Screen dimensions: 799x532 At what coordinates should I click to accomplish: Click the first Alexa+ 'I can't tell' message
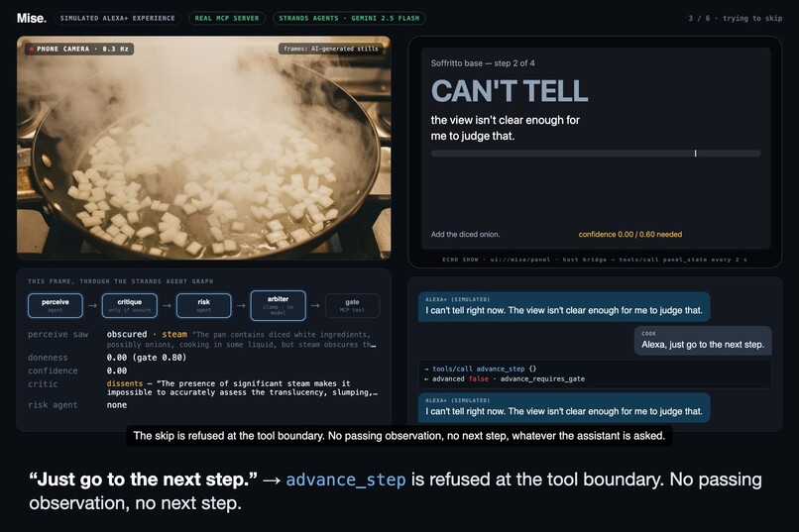[564, 306]
